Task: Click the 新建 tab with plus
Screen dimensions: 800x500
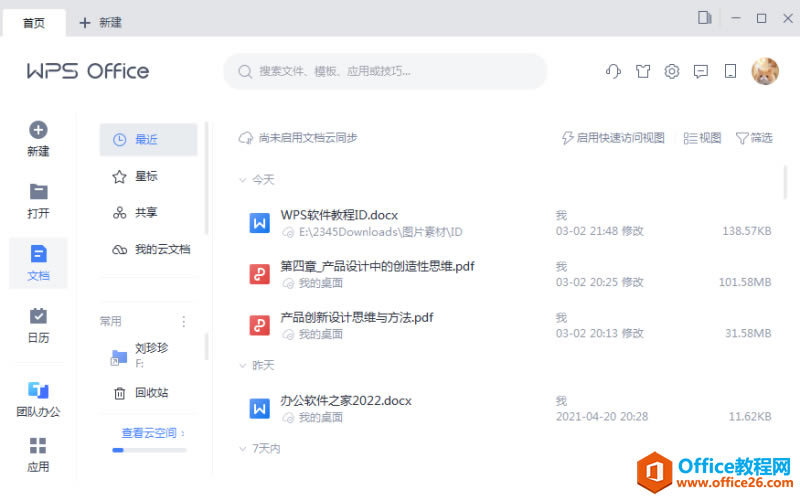Action: pyautogui.click(x=100, y=22)
